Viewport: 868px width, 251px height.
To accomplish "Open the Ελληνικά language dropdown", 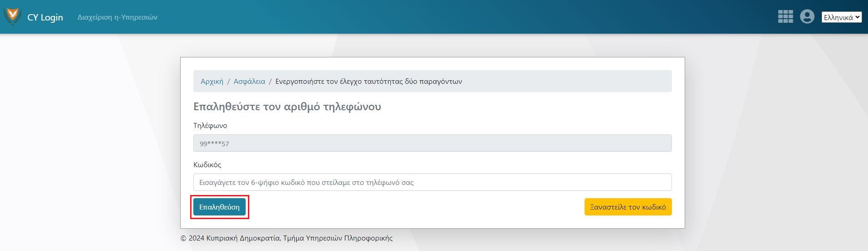I will point(841,17).
